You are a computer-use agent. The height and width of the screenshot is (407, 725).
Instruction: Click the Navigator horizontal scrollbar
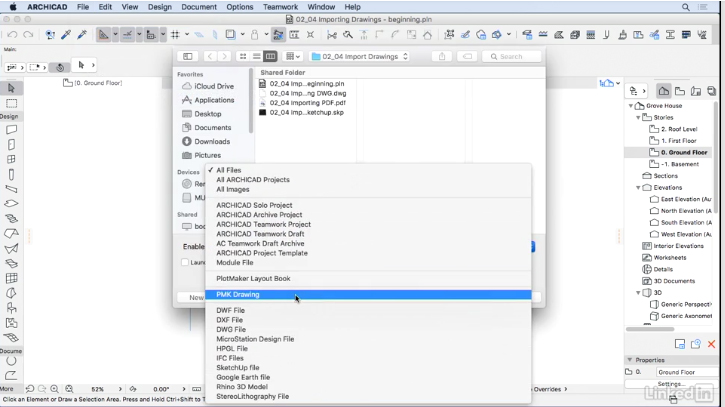[650, 329]
